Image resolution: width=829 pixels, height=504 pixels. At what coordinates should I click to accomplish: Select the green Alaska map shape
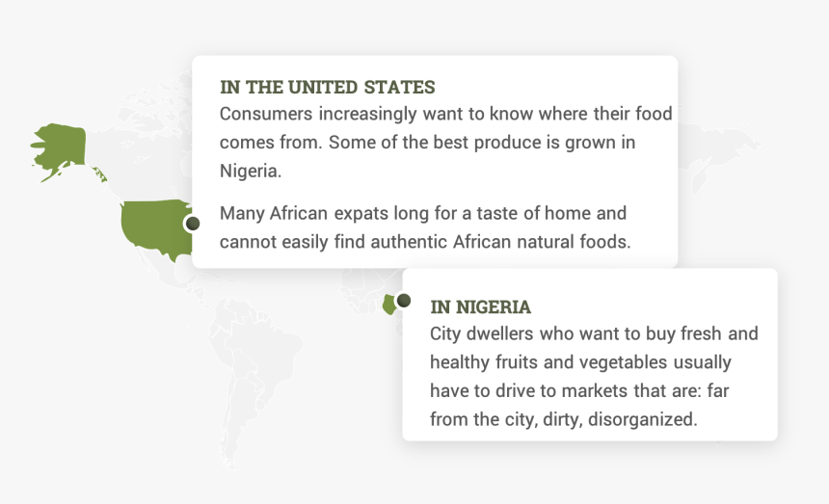pos(59,150)
